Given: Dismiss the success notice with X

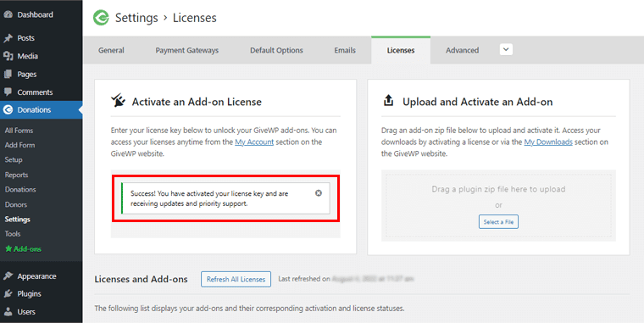Looking at the screenshot, I should [319, 193].
